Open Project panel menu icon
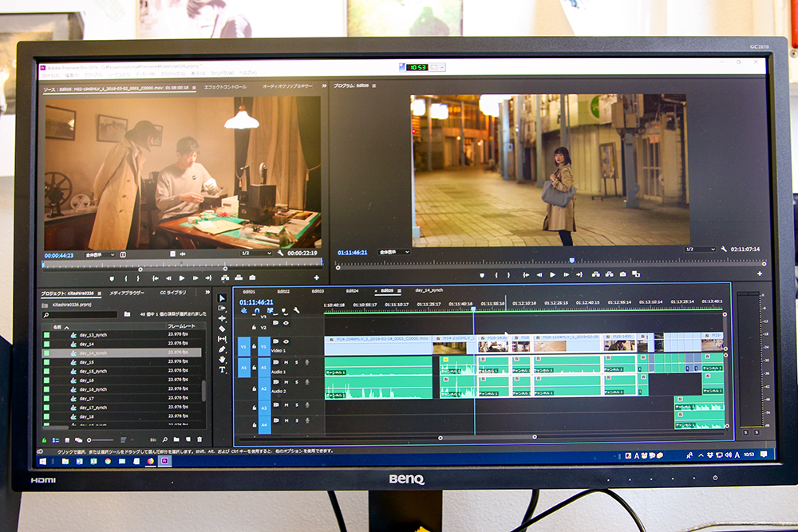The image size is (798, 532). 99,294
